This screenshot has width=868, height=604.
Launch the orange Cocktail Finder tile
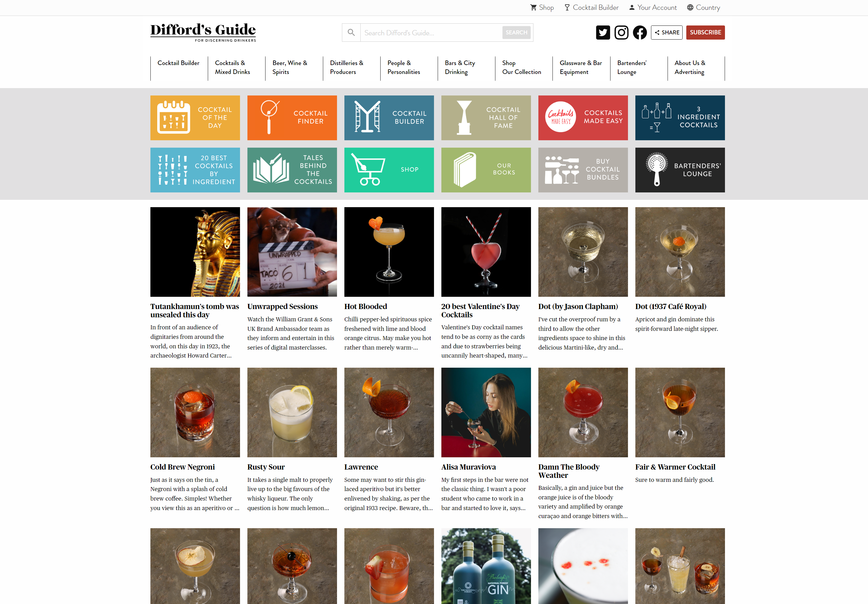coord(292,118)
